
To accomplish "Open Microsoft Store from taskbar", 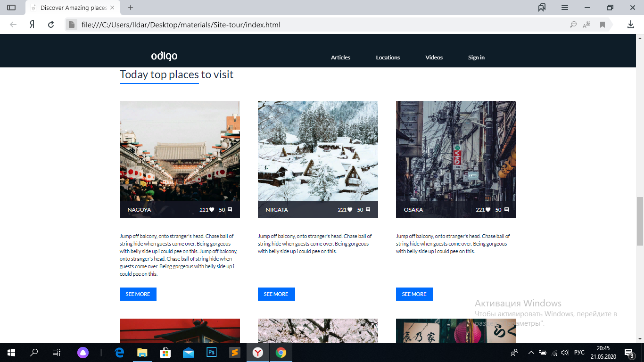I will [x=165, y=353].
